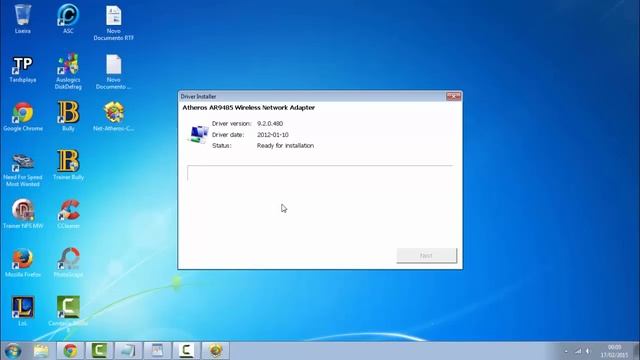Click the Show desktop strip at the taskbar end

tap(636, 351)
